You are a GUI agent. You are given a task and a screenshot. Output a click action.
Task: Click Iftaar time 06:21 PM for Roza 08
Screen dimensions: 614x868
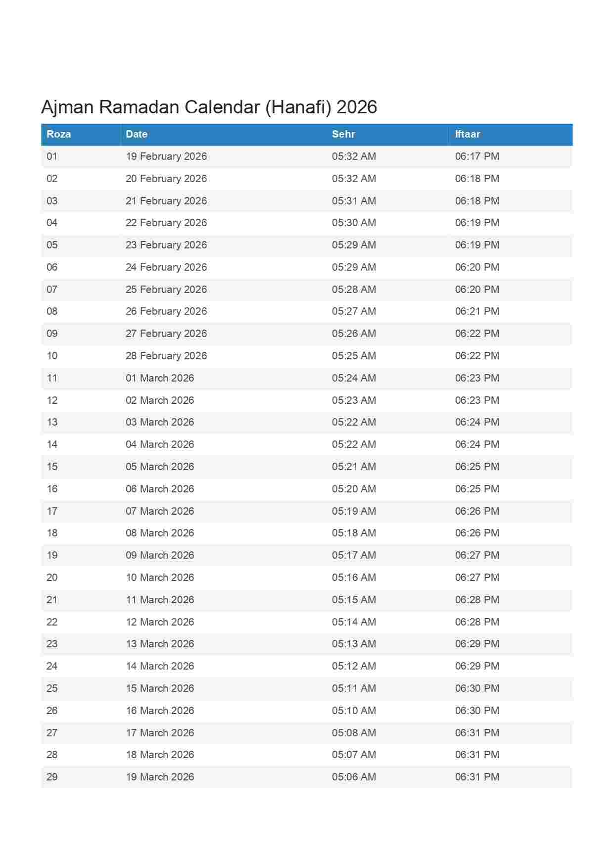tap(477, 311)
